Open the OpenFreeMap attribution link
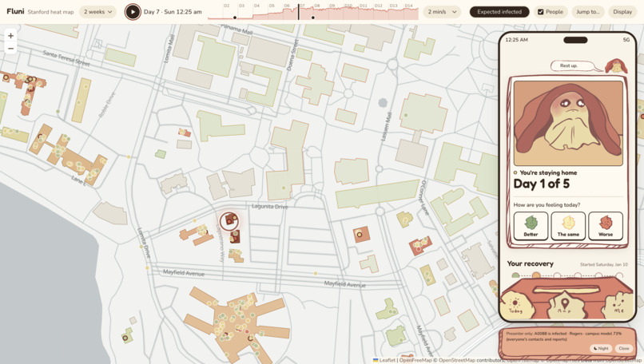 click(415, 360)
